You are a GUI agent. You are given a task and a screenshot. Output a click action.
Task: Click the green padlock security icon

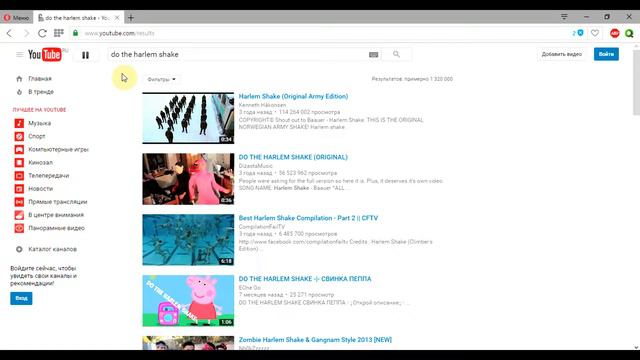(76, 33)
